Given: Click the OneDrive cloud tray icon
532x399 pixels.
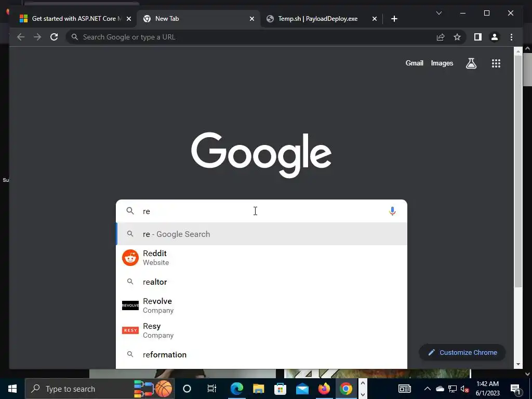Looking at the screenshot, I should pyautogui.click(x=440, y=389).
